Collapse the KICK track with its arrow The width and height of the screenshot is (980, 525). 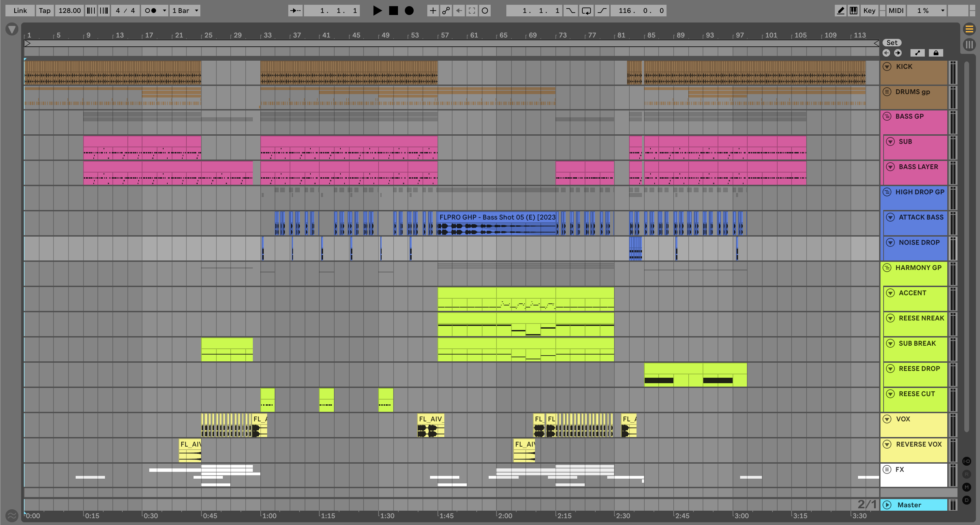click(x=887, y=66)
